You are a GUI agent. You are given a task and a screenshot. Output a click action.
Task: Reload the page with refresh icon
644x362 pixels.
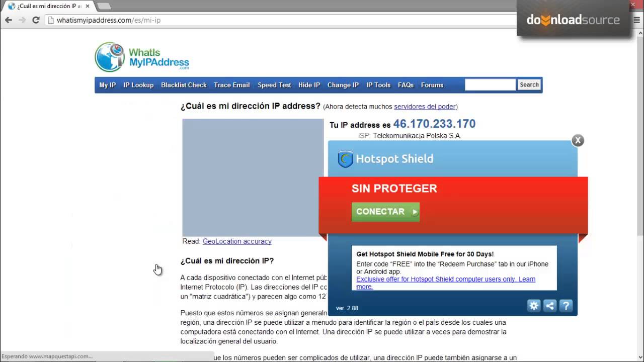[36, 20]
